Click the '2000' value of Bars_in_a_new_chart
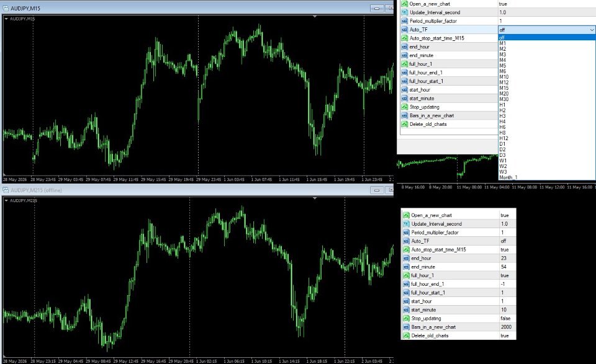This screenshot has height=364, width=596. coord(507,327)
